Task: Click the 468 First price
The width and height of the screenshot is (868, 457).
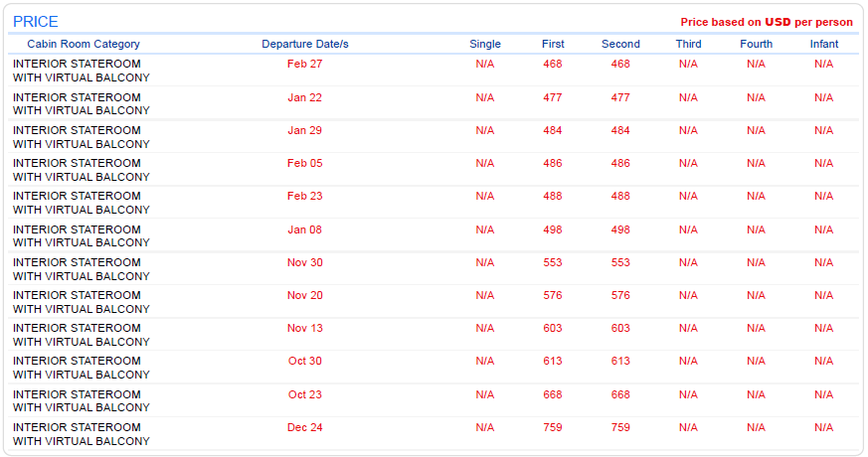Action: click(x=553, y=64)
